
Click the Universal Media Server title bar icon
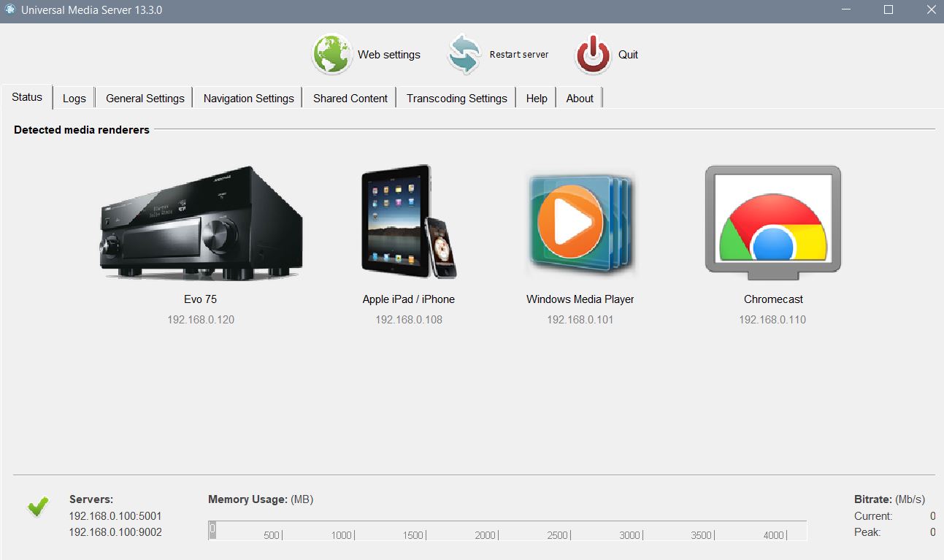tap(9, 9)
